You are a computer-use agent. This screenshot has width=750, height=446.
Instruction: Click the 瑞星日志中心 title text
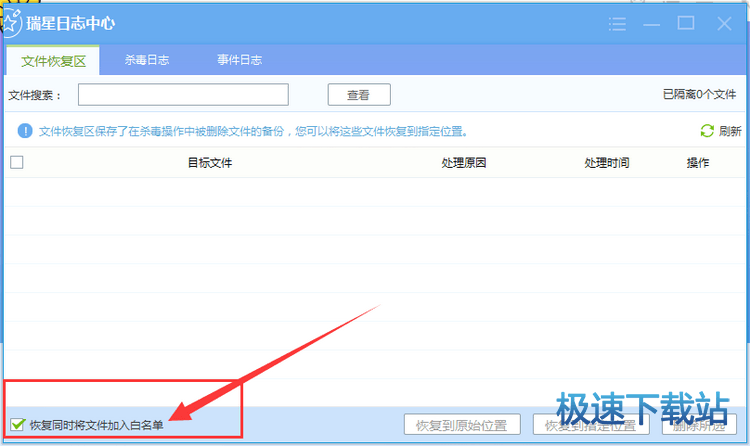(70, 23)
